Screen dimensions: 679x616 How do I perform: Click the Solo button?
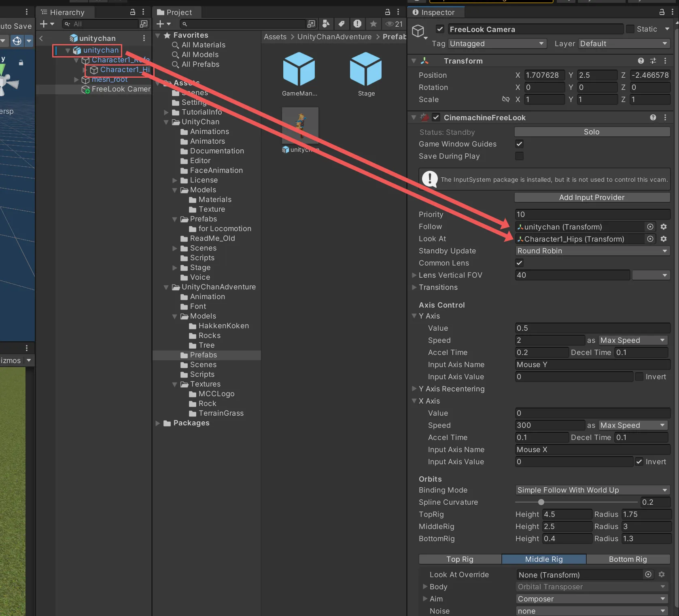(592, 132)
